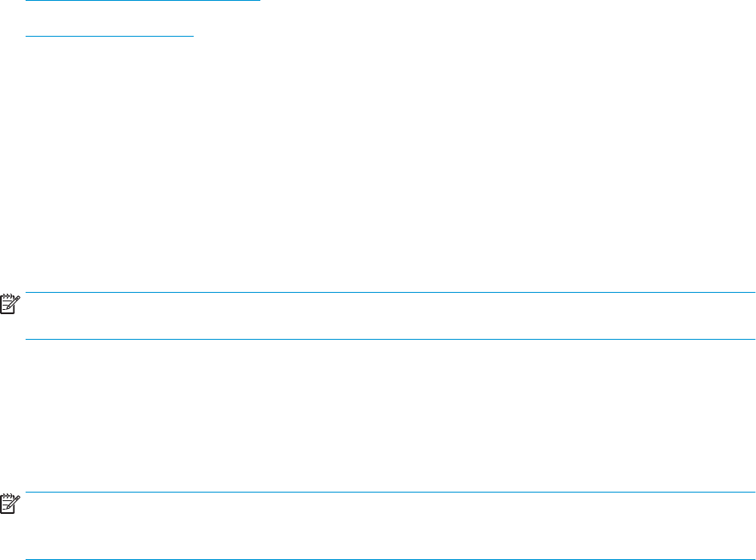
Task: Click the longer blue underline at the top
Action: coord(142,1)
